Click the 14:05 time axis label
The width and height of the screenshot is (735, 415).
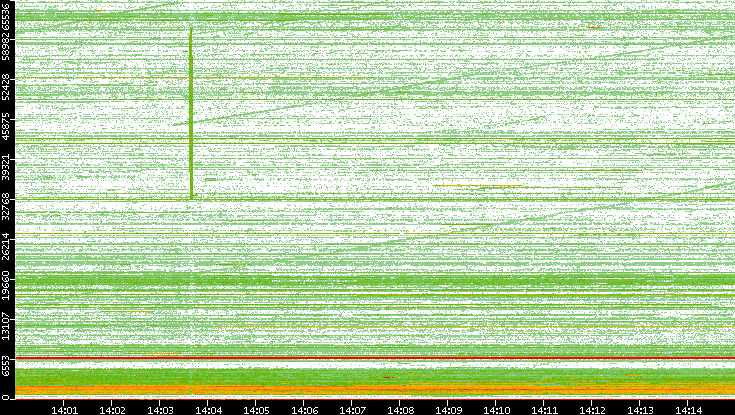tap(256, 410)
